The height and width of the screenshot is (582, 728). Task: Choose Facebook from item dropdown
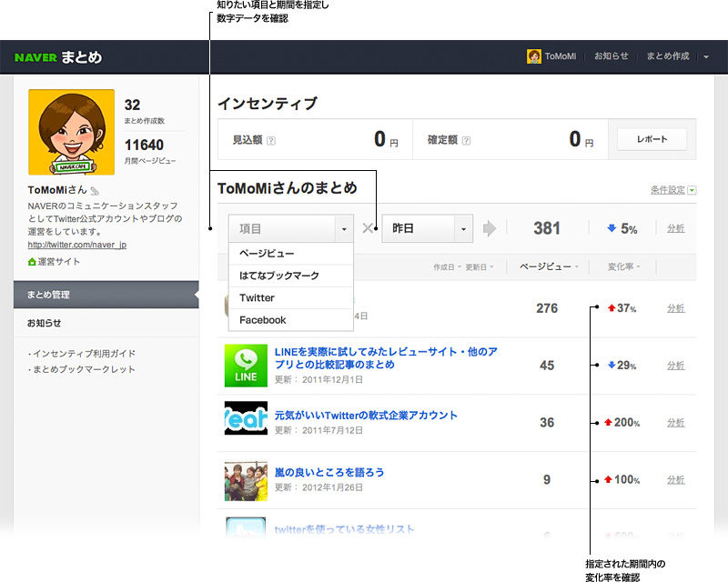[291, 320]
